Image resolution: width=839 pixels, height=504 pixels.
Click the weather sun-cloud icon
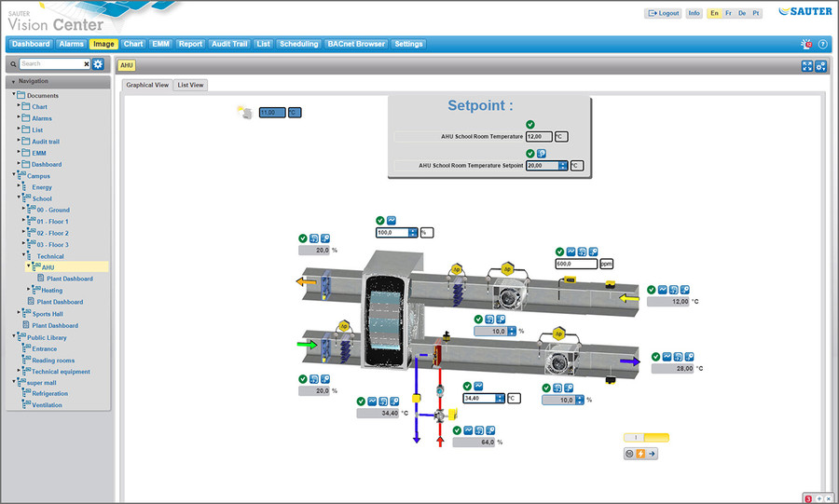(x=246, y=112)
